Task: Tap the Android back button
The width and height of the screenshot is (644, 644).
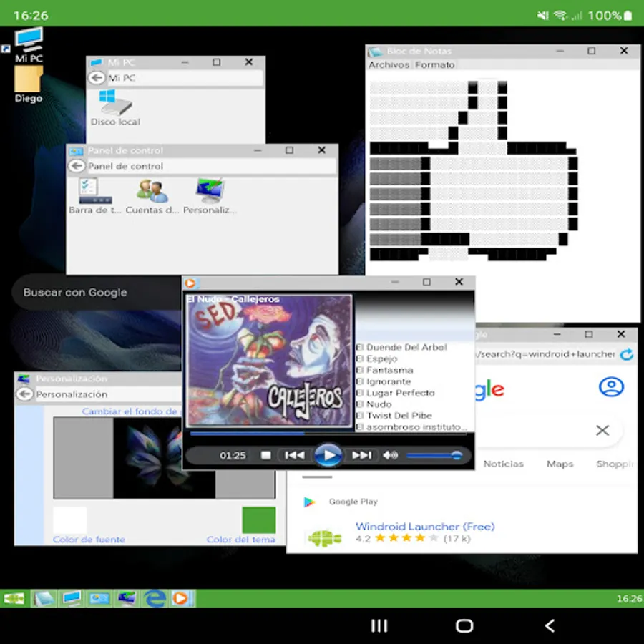Action: [550, 625]
